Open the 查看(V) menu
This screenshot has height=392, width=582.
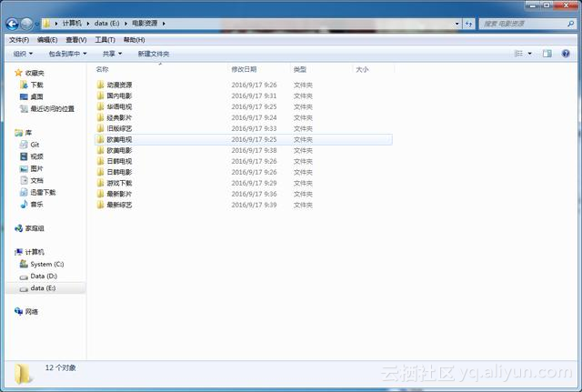[76, 40]
